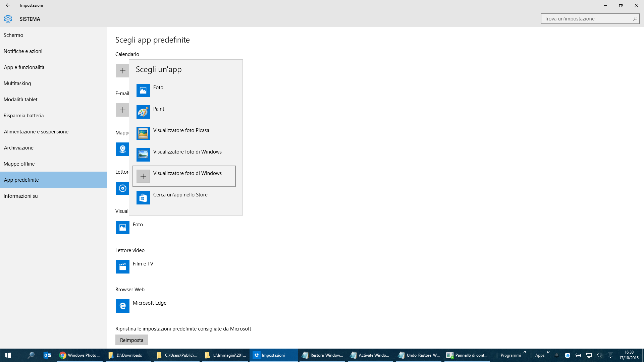Expand Programmi toolbar chevron
644x362 pixels.
point(525,352)
